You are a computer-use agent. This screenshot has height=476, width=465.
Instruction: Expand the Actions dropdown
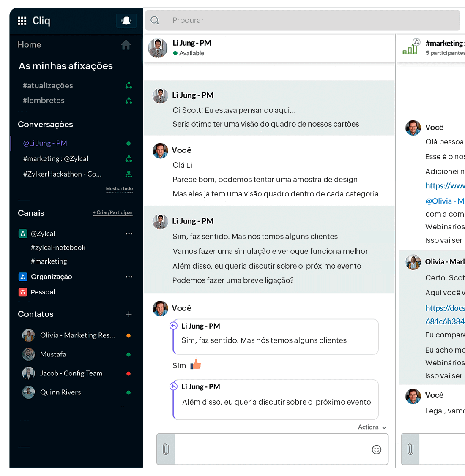tap(372, 427)
